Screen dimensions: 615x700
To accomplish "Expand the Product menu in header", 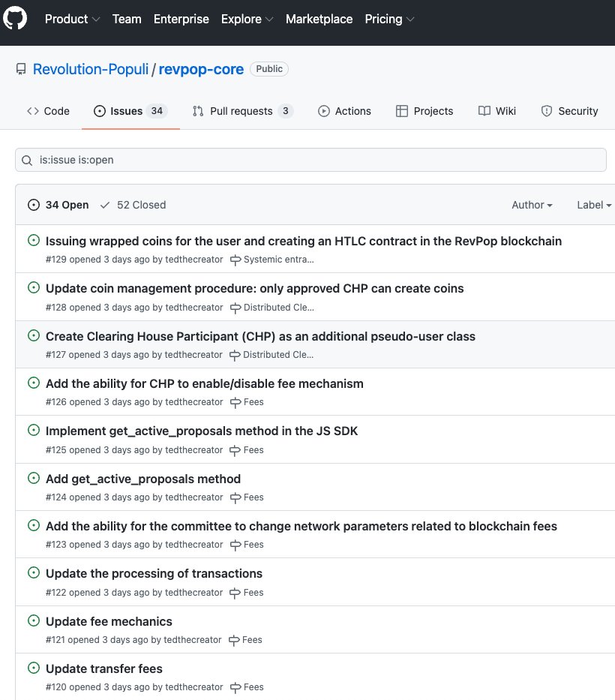I will [x=72, y=20].
